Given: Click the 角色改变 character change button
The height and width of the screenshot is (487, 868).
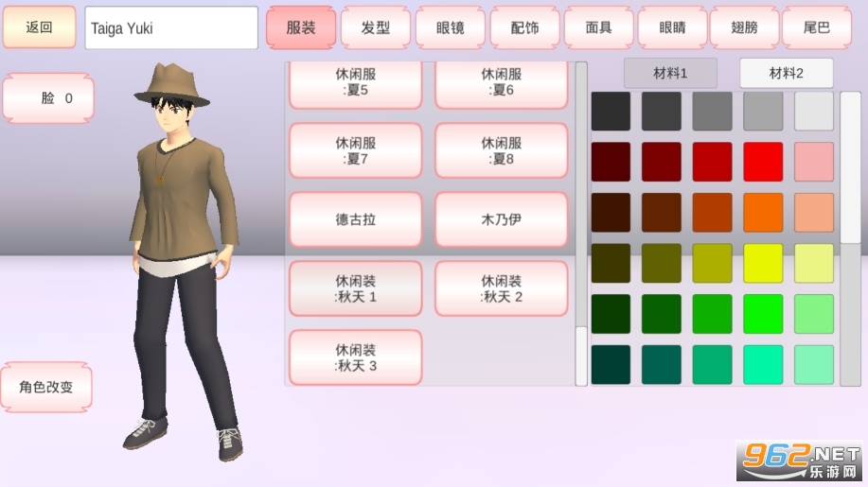Looking at the screenshot, I should click(46, 387).
